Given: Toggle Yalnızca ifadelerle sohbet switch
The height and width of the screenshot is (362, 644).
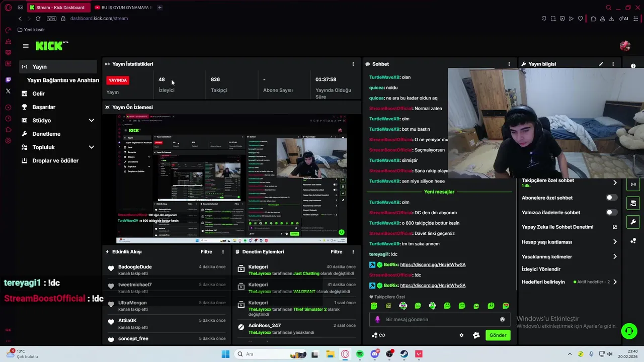Looking at the screenshot, I should coord(611,212).
